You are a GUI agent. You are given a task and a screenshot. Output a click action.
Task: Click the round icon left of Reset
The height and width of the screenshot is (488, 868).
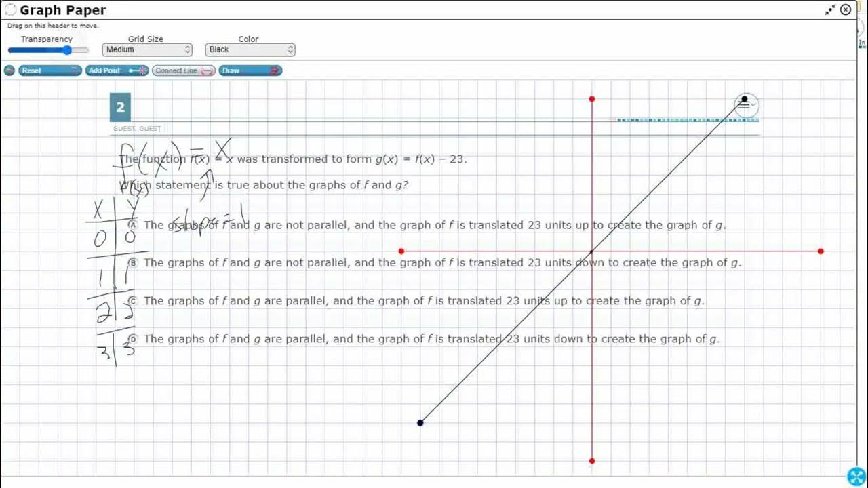point(9,70)
